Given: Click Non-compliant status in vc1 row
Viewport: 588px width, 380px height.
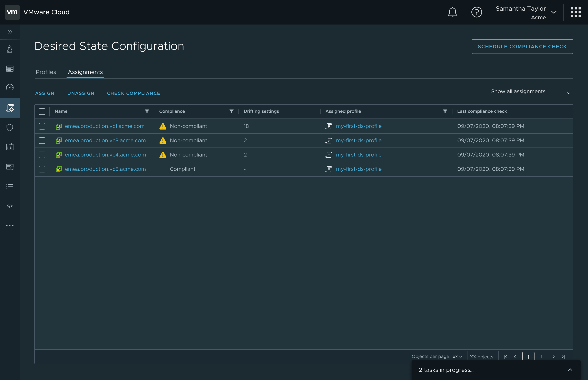Looking at the screenshot, I should 188,126.
